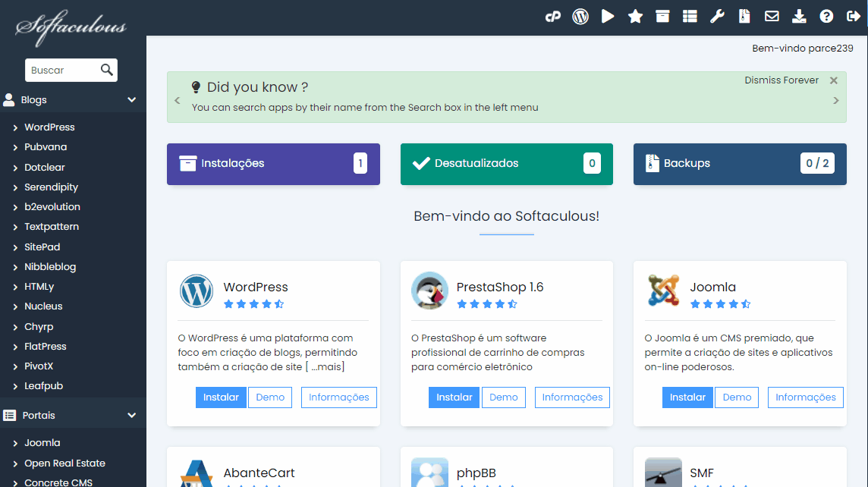Screen dimensions: 868x487
Task: Expand WordPress in Blogs sidebar
Action: 15,128
